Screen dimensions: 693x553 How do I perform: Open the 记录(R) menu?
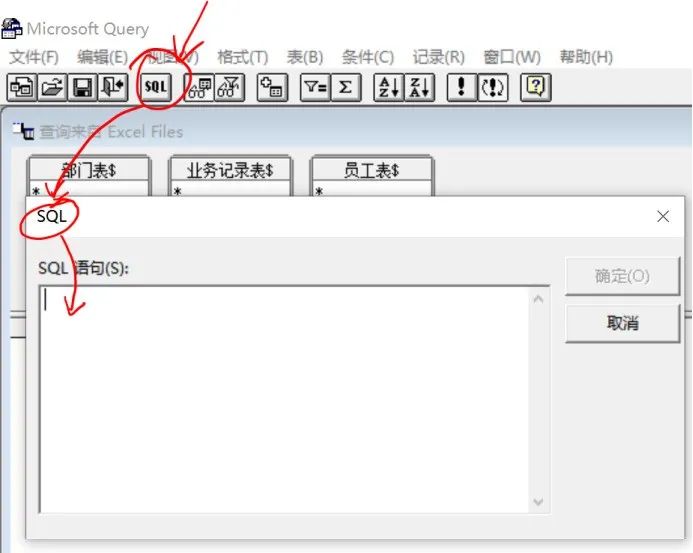point(438,57)
